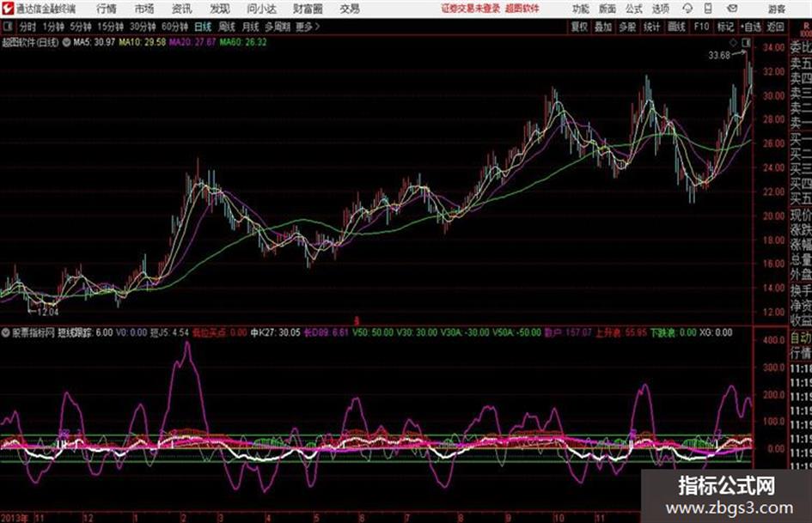Click the 叠加 overlay button
Screen dimensions: 812x523
click(603, 27)
